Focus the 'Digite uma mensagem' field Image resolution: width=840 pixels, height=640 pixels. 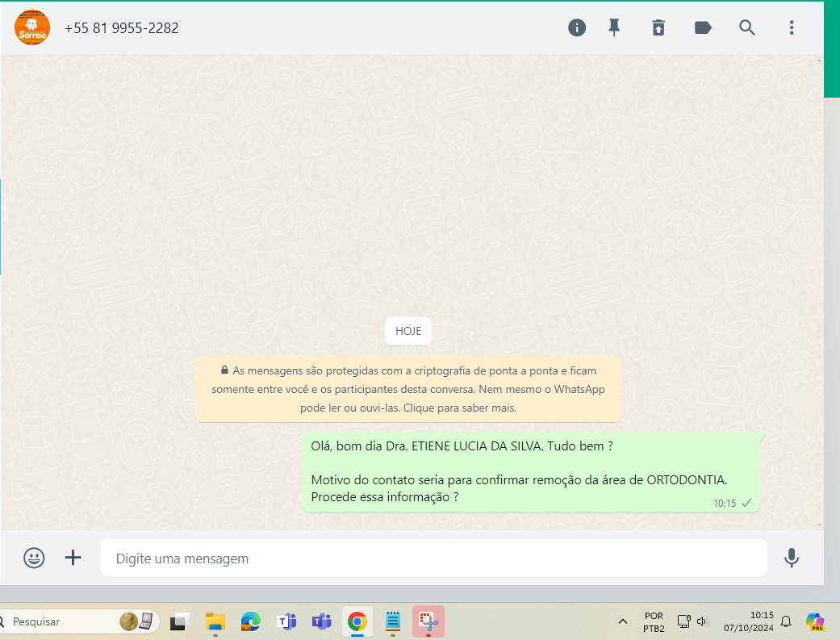point(433,558)
